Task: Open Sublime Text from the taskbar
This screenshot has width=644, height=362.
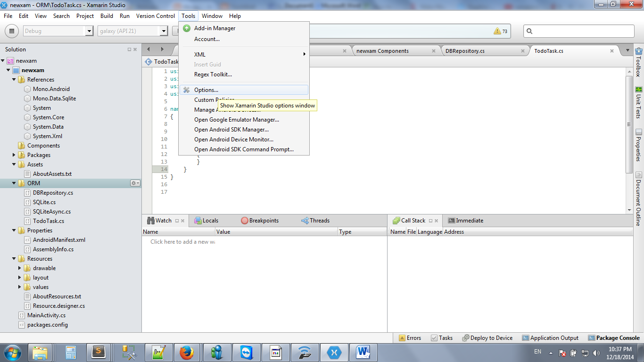Action: [x=99, y=352]
